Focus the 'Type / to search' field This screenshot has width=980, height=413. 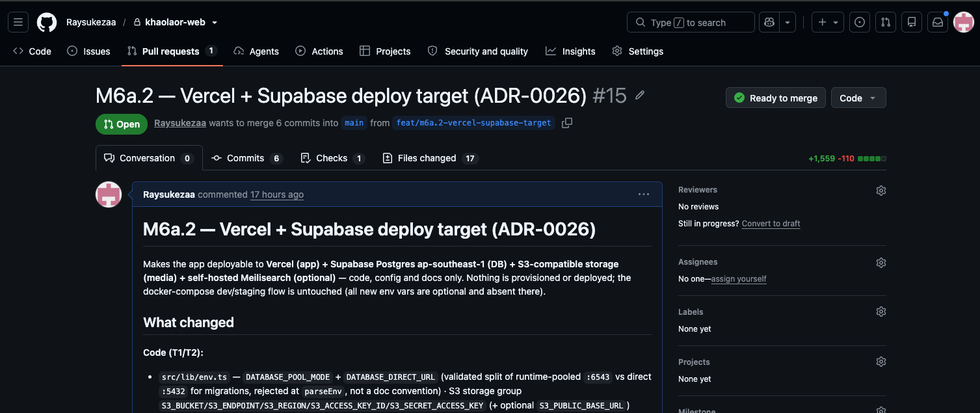coord(691,22)
